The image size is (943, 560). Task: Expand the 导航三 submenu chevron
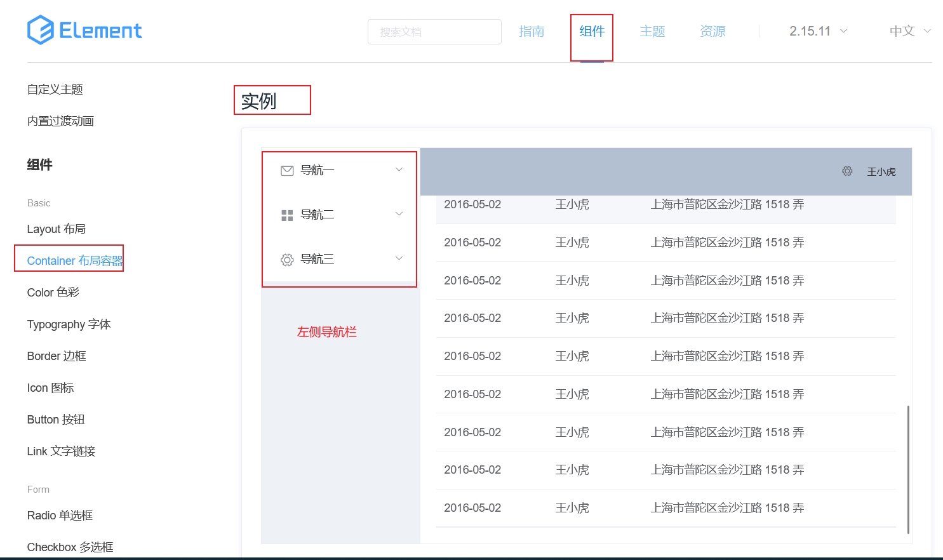(x=399, y=258)
